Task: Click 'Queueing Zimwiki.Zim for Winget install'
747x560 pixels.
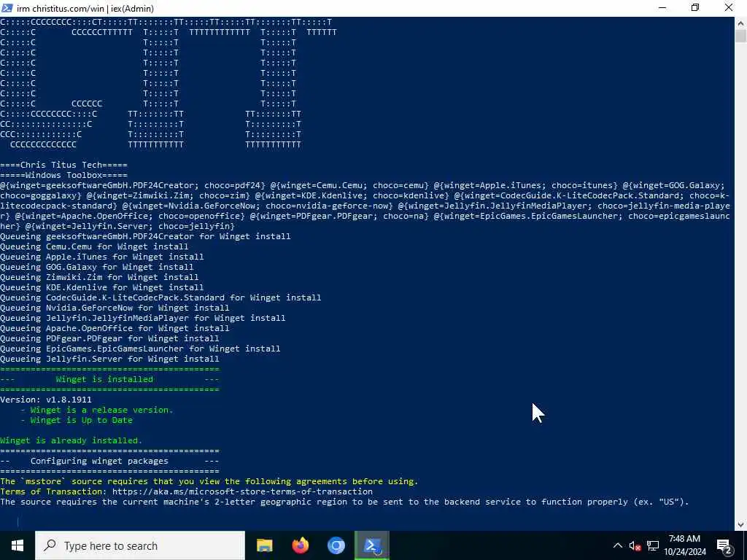Action: (x=99, y=277)
